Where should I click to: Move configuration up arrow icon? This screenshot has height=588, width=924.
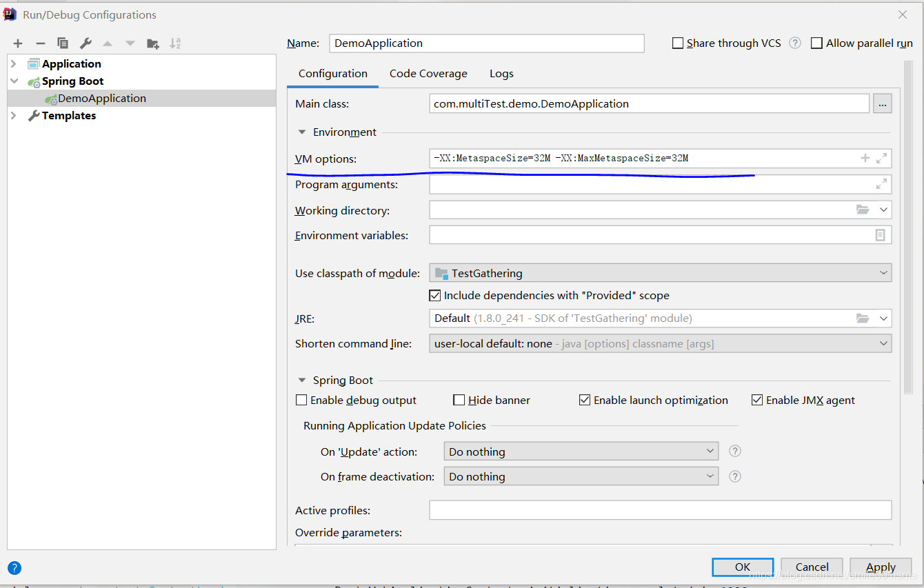(108, 43)
